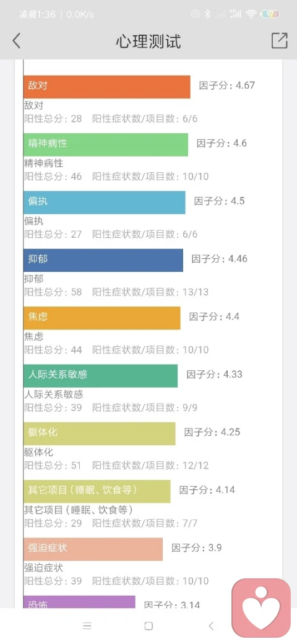Select the yellow 焦虑 bar
This screenshot has height=644, width=297.
tap(101, 318)
